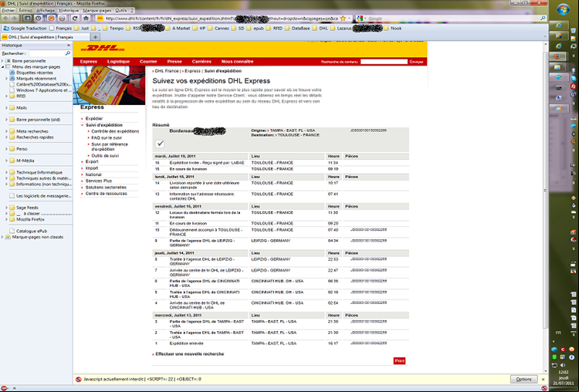Open the FAQ sur le suivi link
Screen dimensions: 579x392
(x=107, y=137)
